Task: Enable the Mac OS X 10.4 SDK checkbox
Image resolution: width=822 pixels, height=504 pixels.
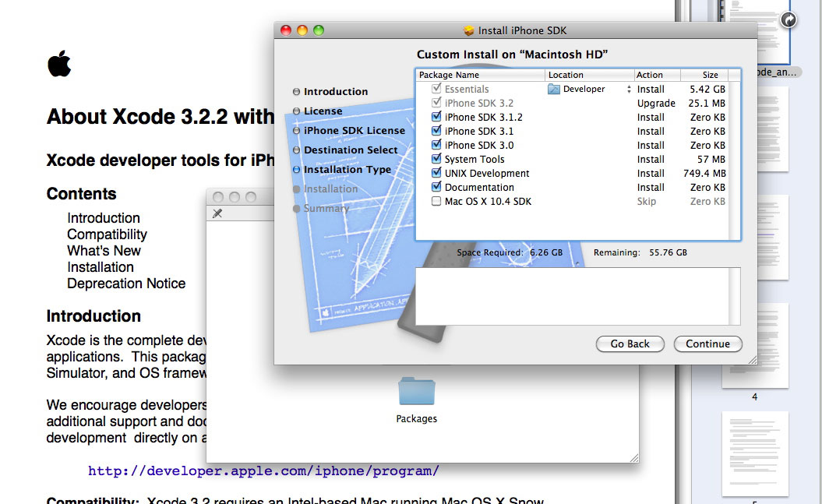Action: pos(436,201)
